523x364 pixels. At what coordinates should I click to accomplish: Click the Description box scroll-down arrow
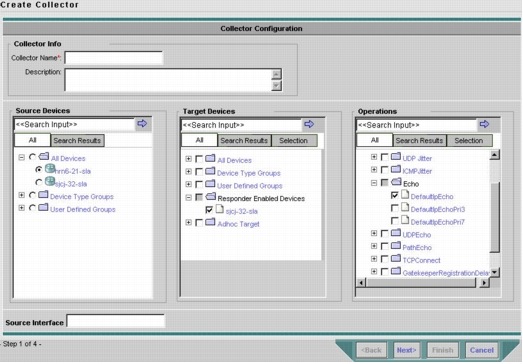(276, 86)
